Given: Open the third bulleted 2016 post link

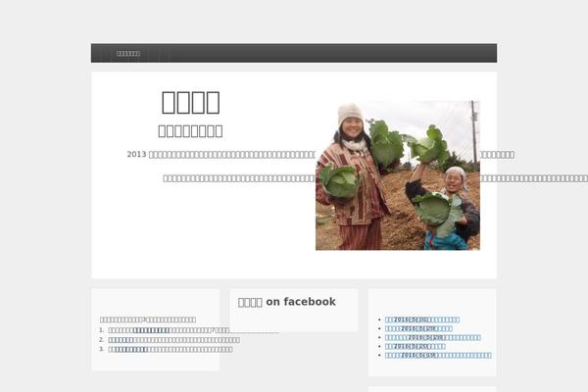Looking at the screenshot, I should [x=433, y=337].
